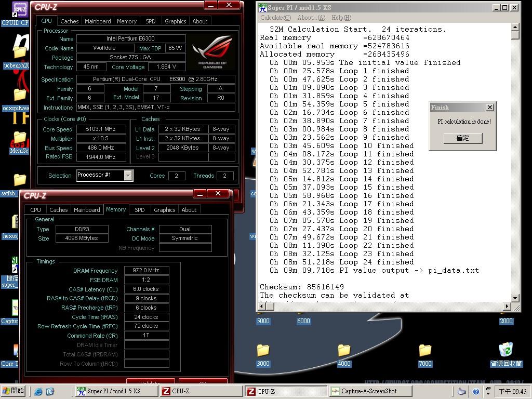
Task: Open the Calculate menu in Super PI
Action: 275,18
